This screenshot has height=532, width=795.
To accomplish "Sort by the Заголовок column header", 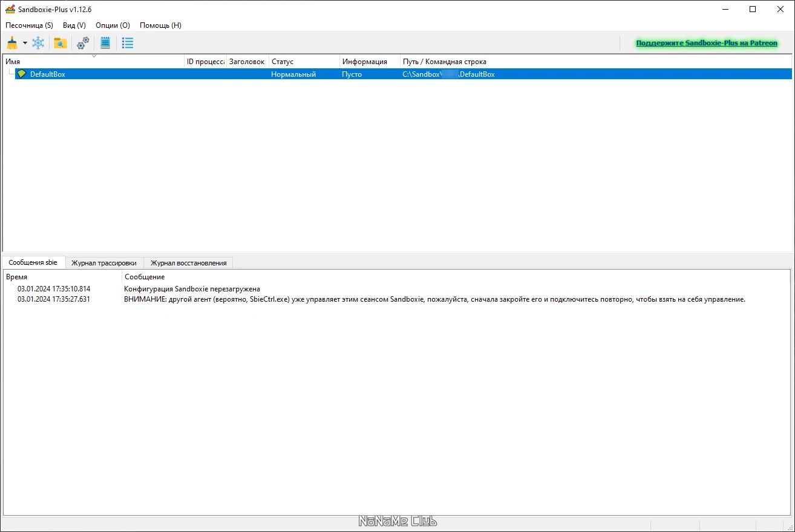I will 248,61.
